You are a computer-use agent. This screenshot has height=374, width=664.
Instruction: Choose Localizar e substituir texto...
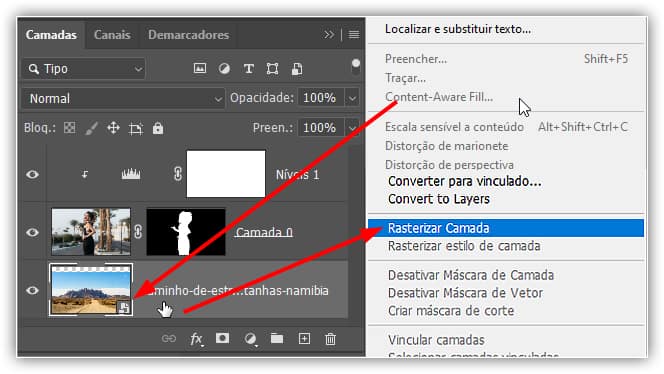458,29
